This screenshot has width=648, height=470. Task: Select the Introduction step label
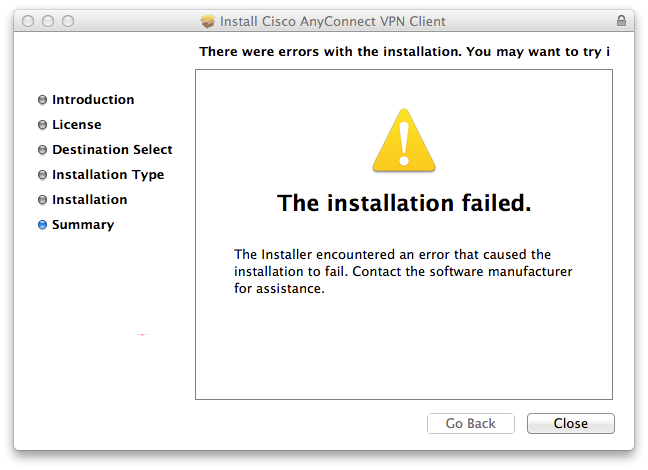click(93, 100)
